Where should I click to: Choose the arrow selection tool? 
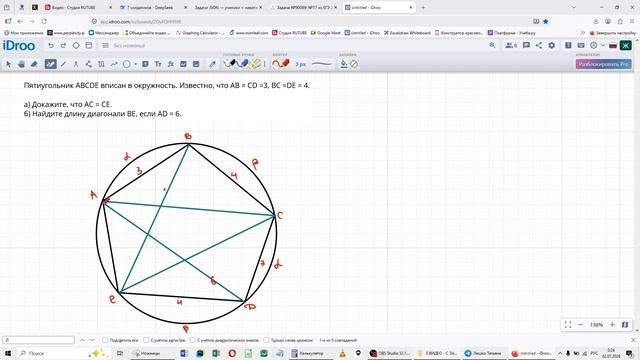coord(9,64)
